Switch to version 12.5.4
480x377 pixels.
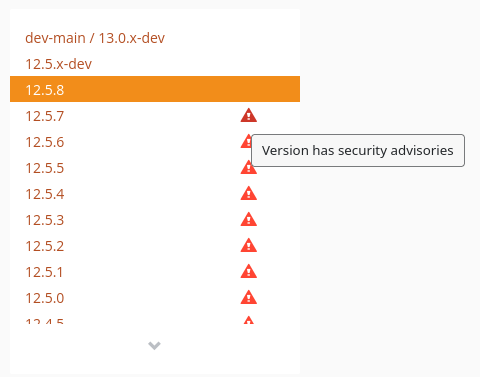pyautogui.click(x=45, y=194)
